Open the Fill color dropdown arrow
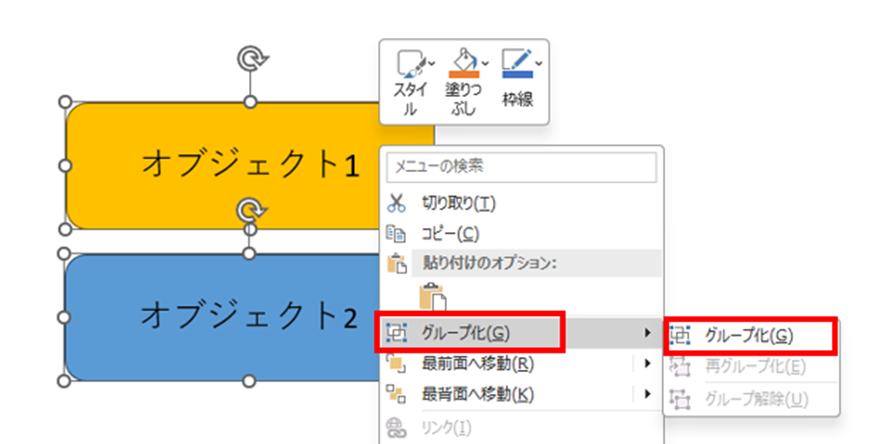The image size is (886, 444). tap(485, 63)
